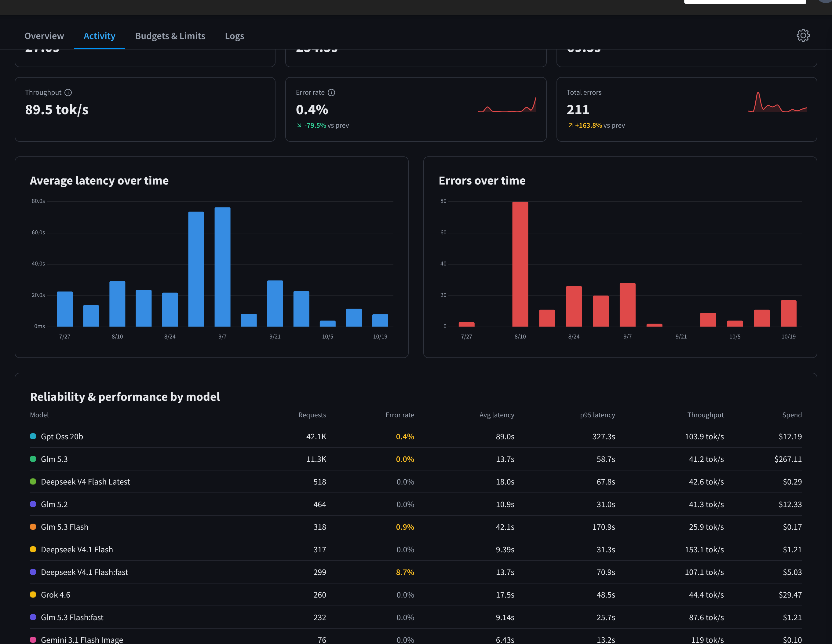Screen dimensions: 832x644
Task: Click the Average latency over time heading
Action: (x=99, y=180)
